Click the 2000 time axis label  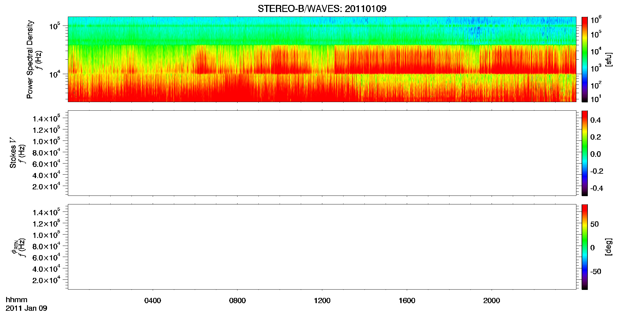[492, 301]
